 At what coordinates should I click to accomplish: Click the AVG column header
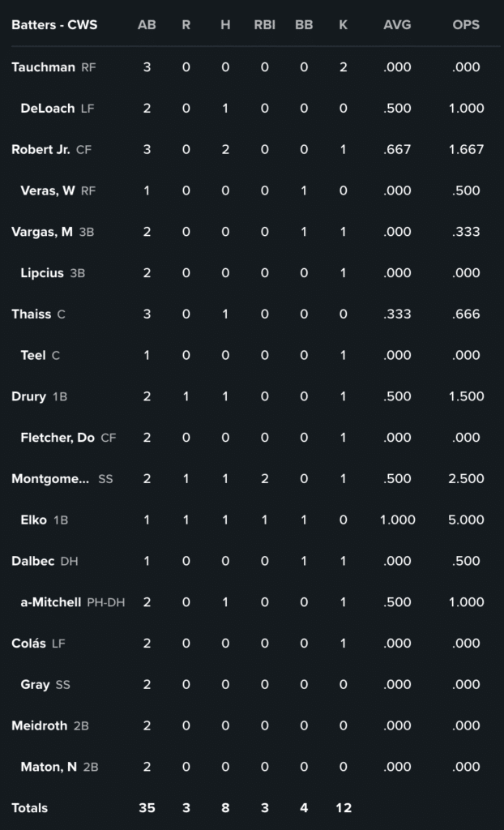pos(397,25)
